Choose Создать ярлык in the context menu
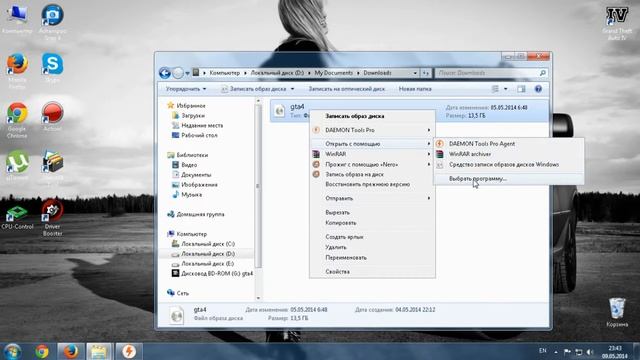Image resolution: width=640 pixels, height=360 pixels. pyautogui.click(x=372, y=237)
